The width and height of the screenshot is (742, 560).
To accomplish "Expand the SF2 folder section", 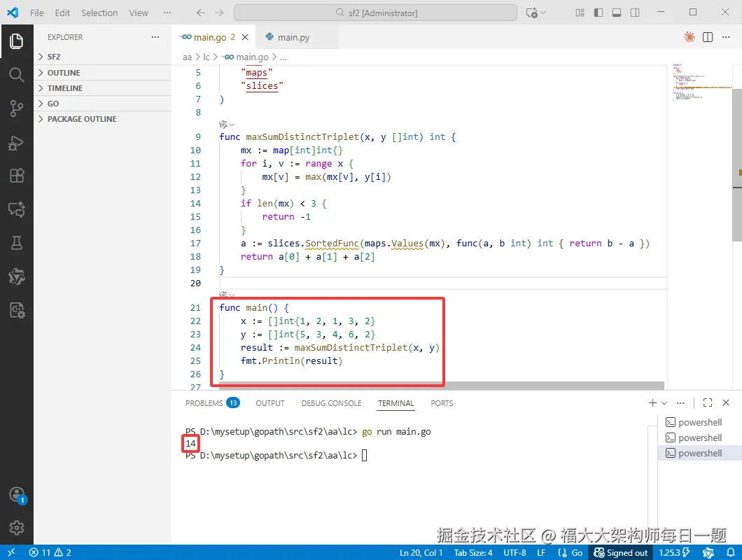I will click(x=102, y=57).
